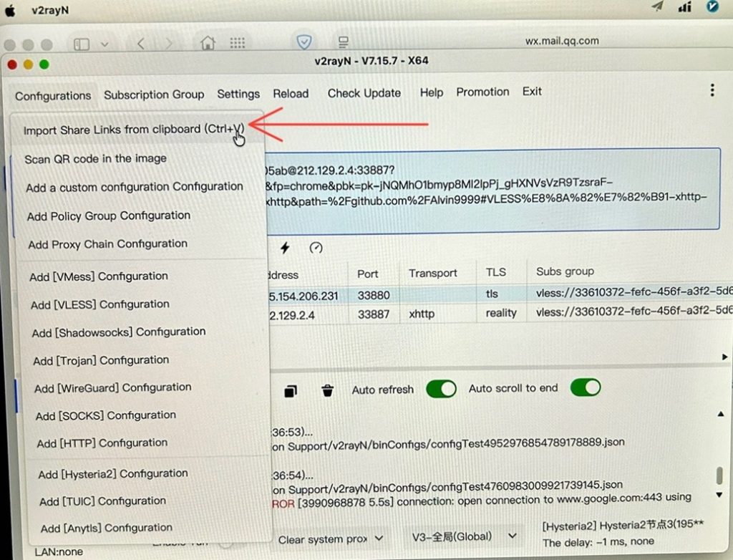
Task: Click the lightning bolt test icon
Action: (285, 248)
